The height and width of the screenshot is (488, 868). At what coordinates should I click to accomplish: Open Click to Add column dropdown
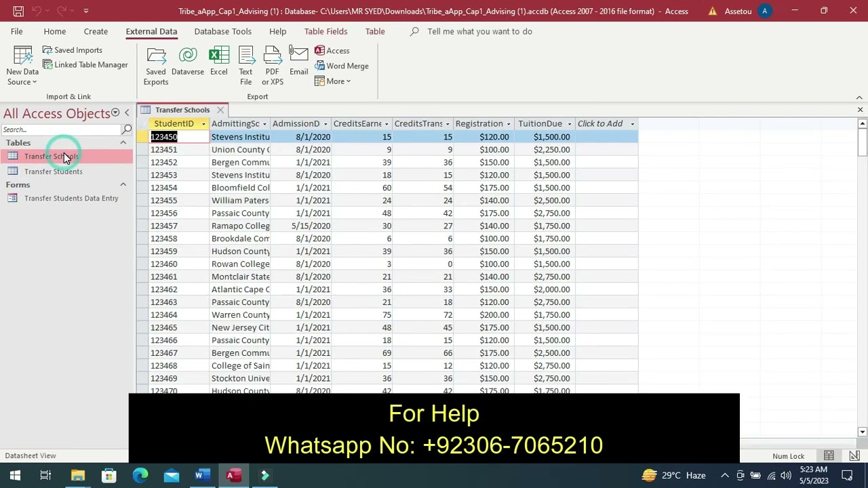coord(633,124)
